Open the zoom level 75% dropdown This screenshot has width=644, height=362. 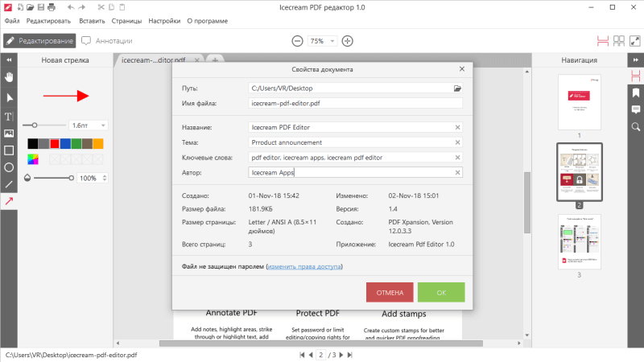pos(332,41)
